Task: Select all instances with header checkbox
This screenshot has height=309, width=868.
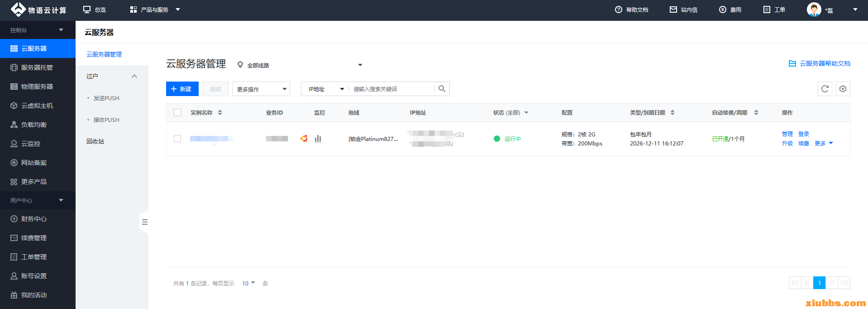Action: tap(177, 112)
